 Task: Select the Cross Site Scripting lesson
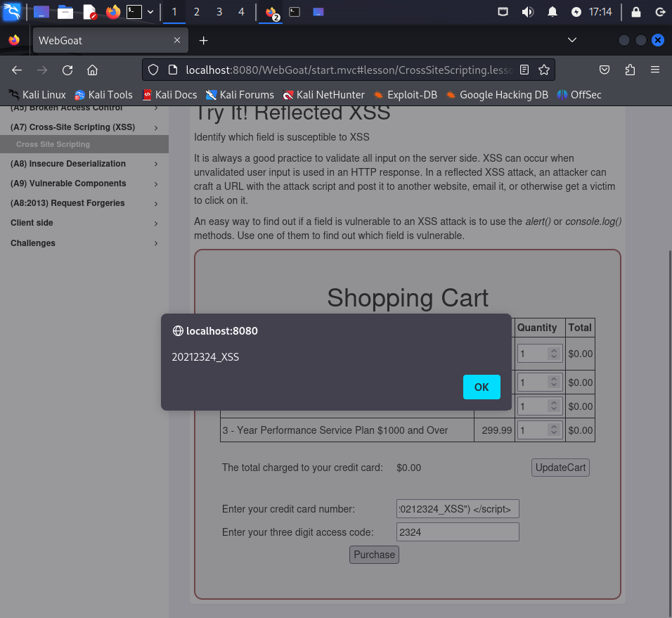84,144
